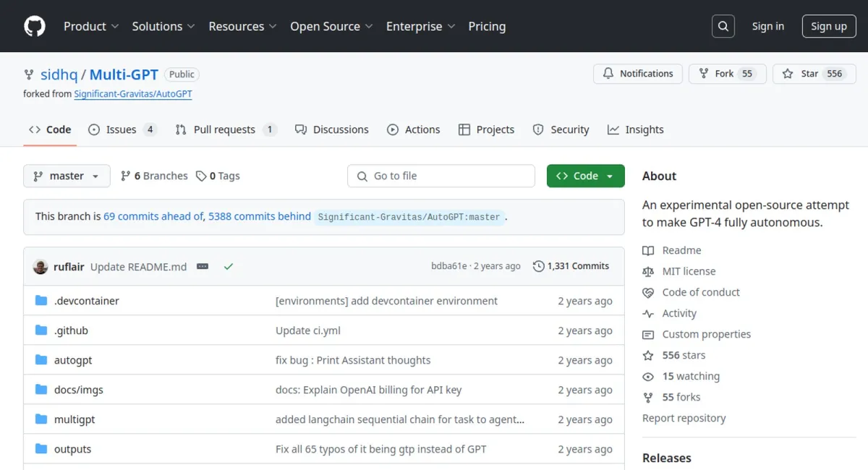Go to the Discussions tab
868x470 pixels.
click(x=332, y=129)
